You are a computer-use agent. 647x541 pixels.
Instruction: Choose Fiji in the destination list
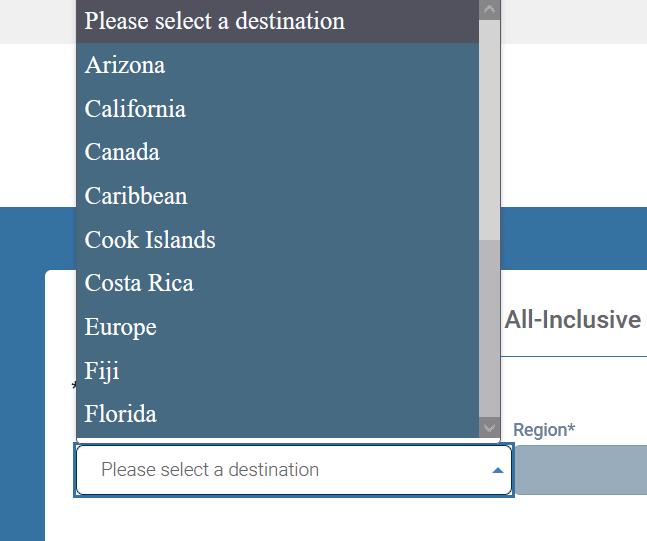[102, 371]
